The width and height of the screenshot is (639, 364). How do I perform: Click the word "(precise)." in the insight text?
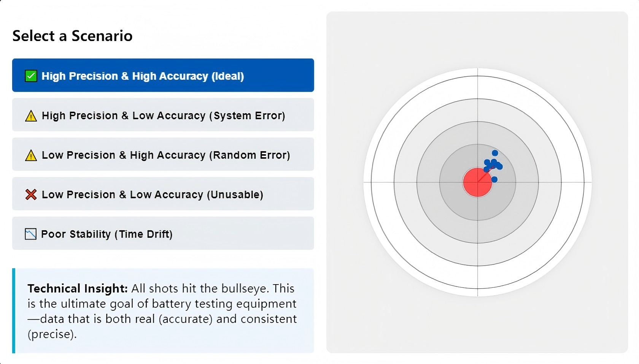52,334
